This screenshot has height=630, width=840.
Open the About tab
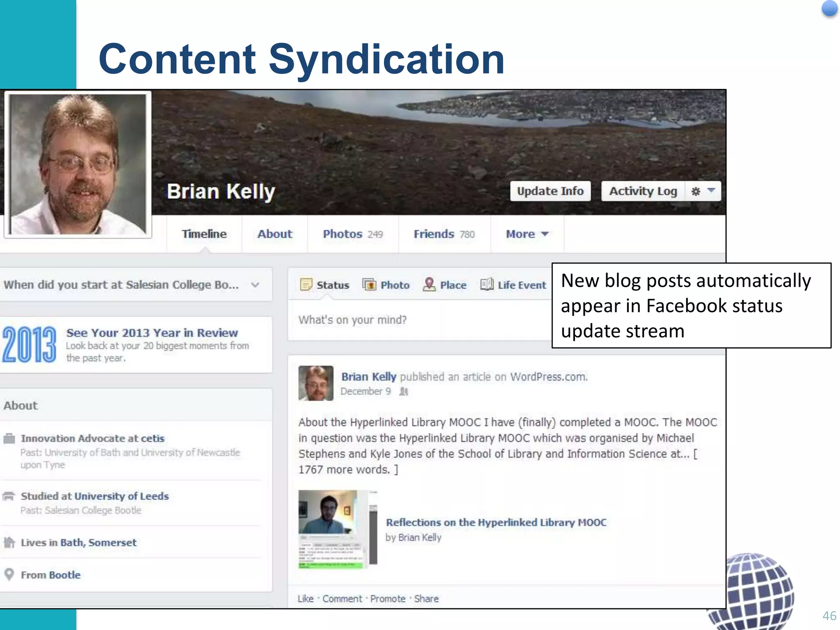tap(275, 234)
